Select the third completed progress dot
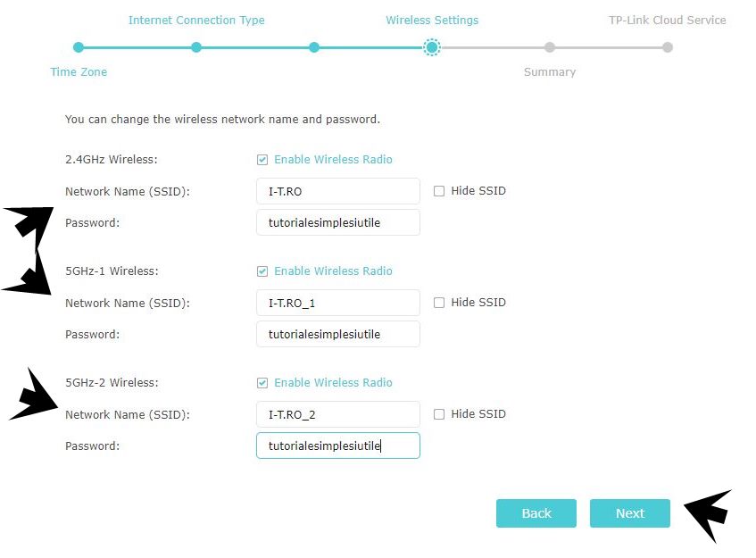The image size is (756, 558). pos(314,47)
